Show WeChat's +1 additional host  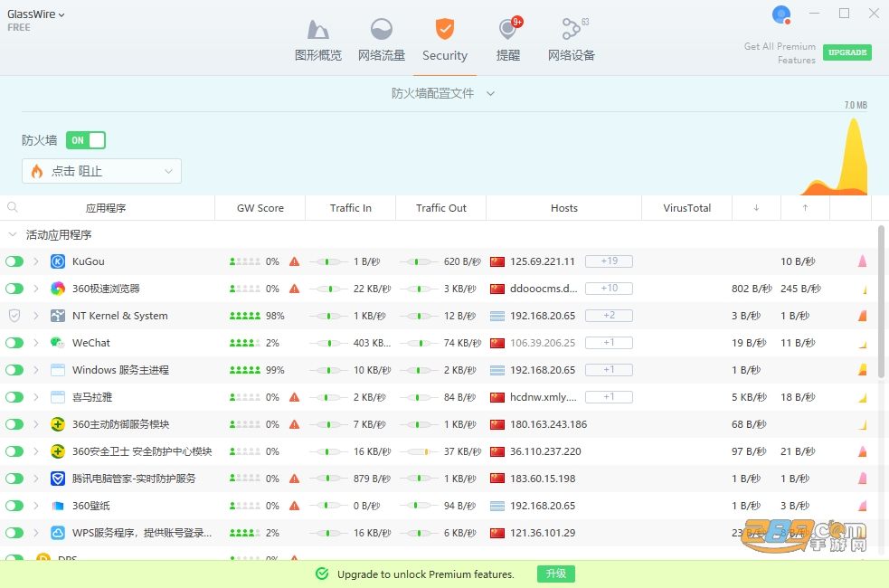click(609, 343)
